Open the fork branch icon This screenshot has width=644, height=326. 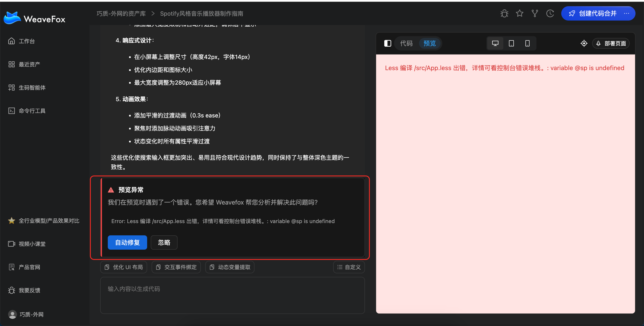click(x=535, y=13)
